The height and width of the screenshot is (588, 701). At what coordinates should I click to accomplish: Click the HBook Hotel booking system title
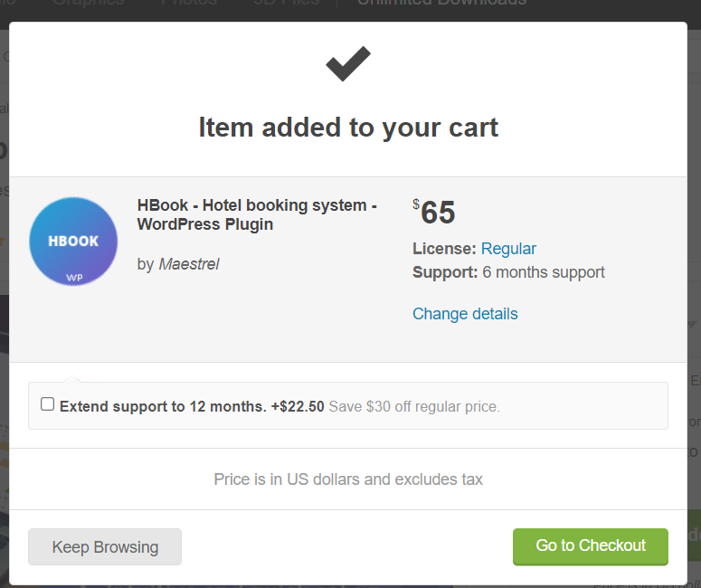point(257,214)
